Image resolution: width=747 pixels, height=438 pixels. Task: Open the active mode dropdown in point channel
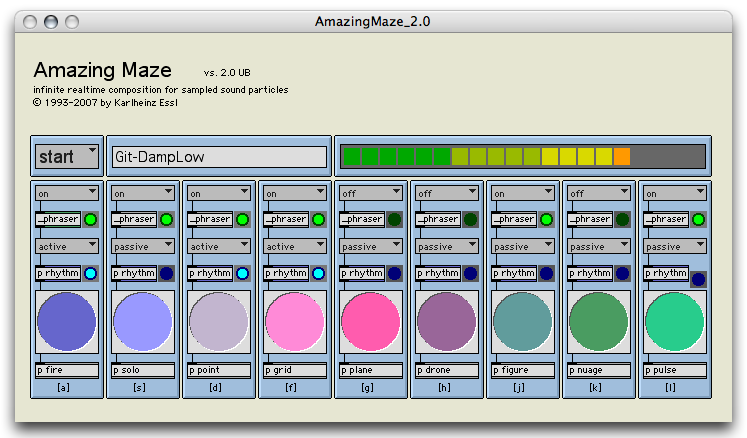click(219, 246)
